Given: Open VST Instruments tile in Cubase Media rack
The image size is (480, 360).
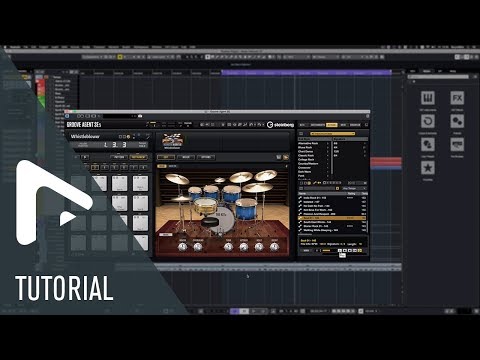Looking at the screenshot, I should coord(428,98).
